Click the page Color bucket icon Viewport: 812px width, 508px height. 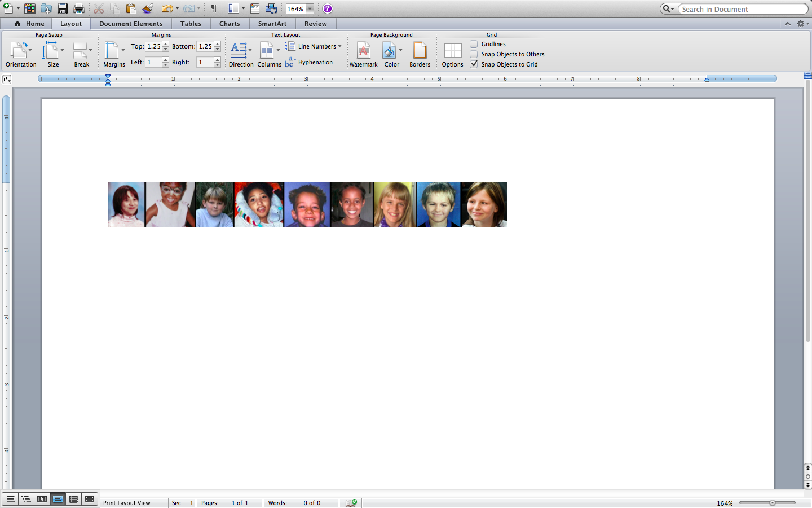click(389, 51)
